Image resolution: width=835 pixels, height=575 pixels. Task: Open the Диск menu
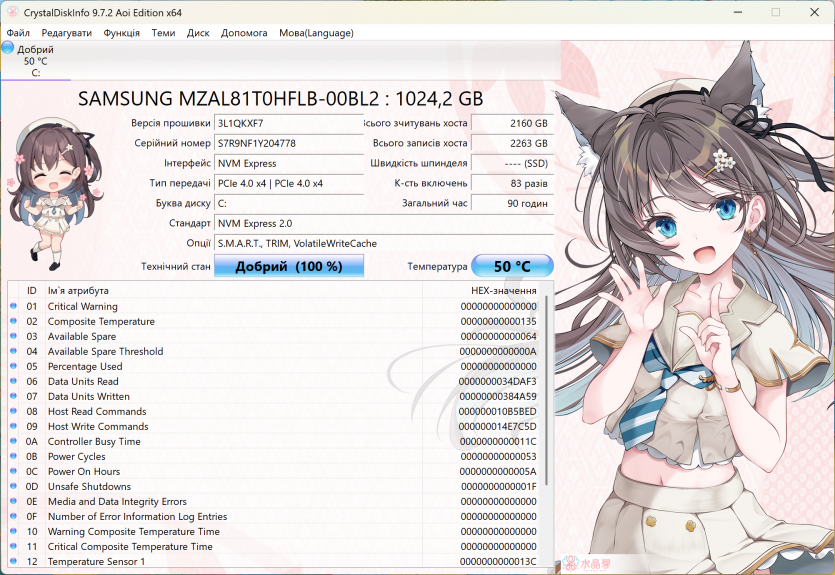pos(198,33)
